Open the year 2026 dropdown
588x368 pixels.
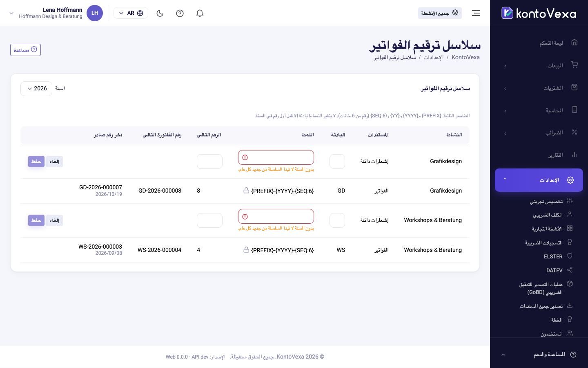(36, 89)
